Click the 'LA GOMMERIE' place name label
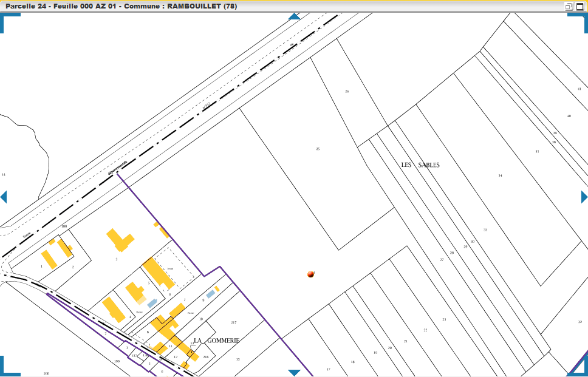This screenshot has height=377, width=588. (216, 341)
